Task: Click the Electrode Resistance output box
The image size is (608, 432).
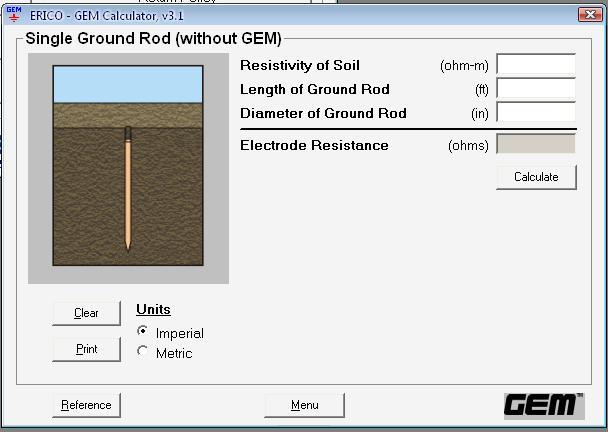Action: click(536, 144)
